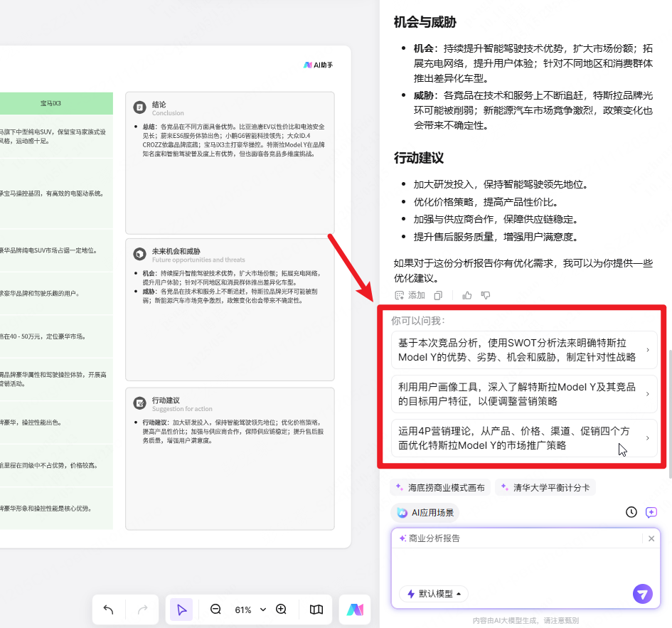Click the redo arrow in the bottom toolbar
672x628 pixels.
[143, 610]
